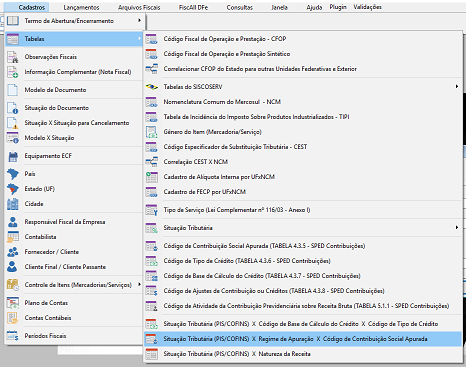This screenshot has width=466, height=367.
Task: Click the Tabelas do SISCOSERV flag icon
Action: (151, 87)
